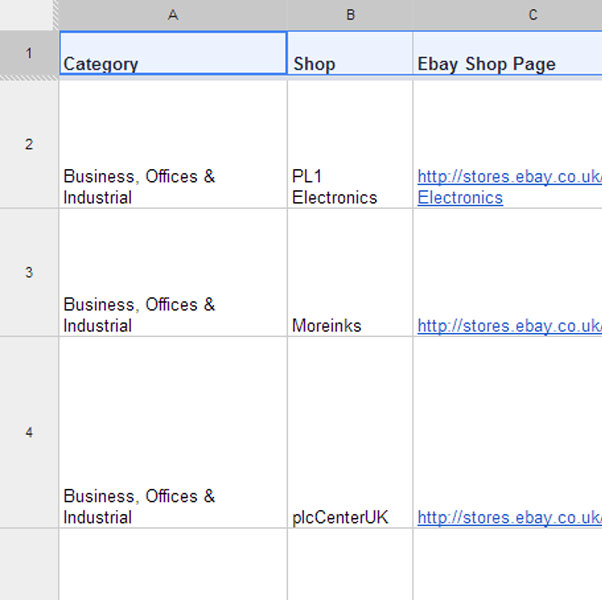Open the plcCenterUK eBay store link
Screen dimensions: 602x600
(509, 518)
